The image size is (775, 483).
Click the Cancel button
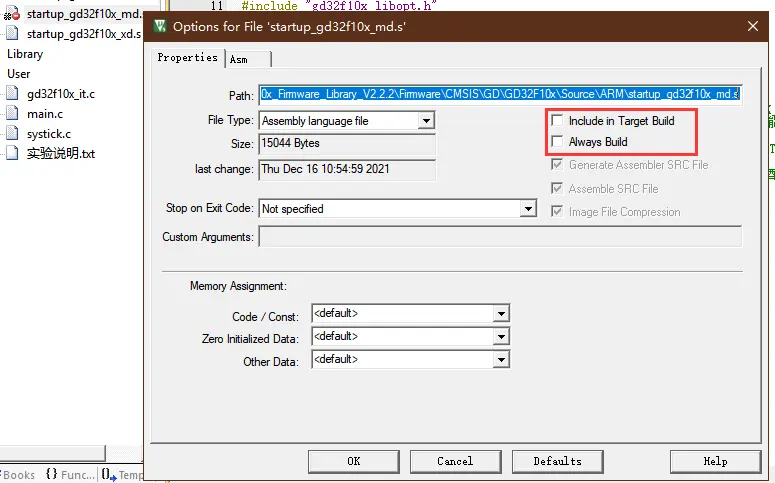coord(455,461)
